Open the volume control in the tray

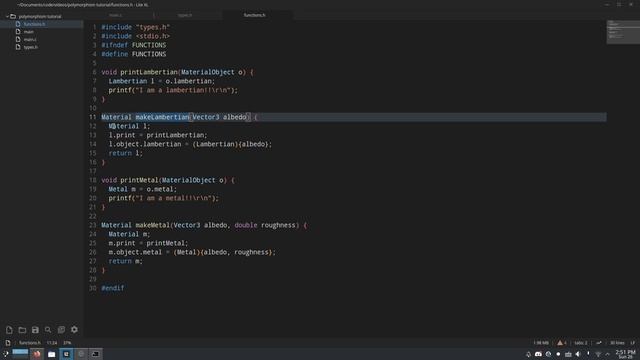click(578, 354)
